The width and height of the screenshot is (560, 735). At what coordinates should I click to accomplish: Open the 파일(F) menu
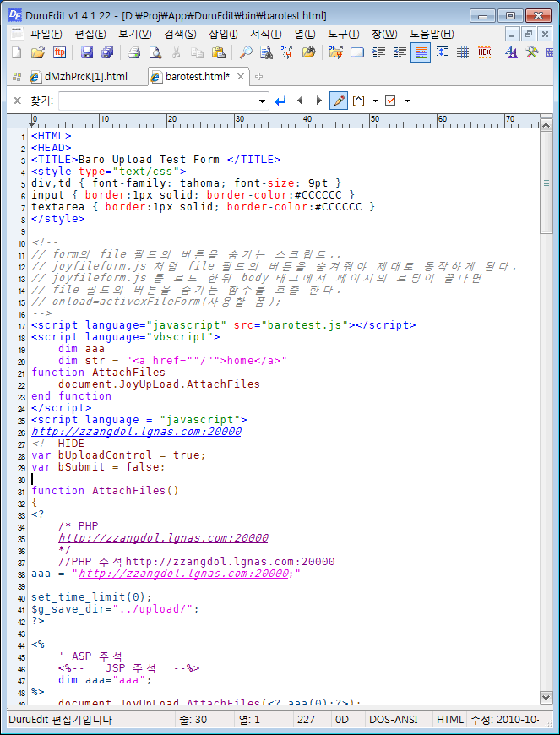click(46, 35)
